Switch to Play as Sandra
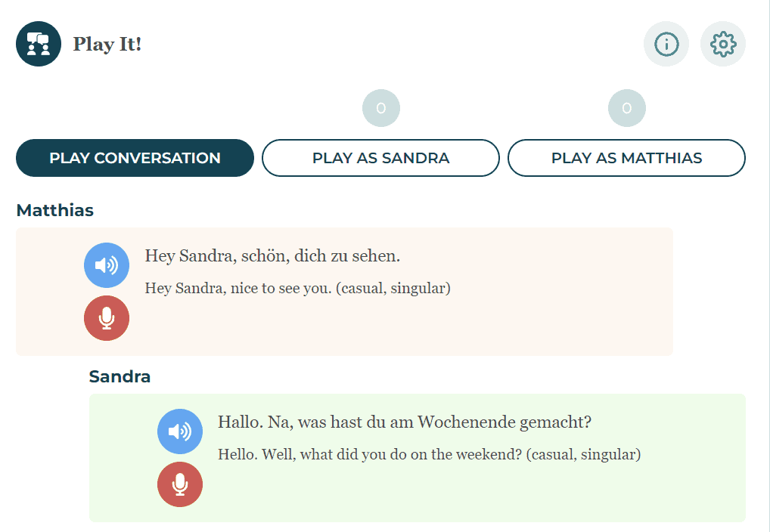The height and width of the screenshot is (532, 770). [x=380, y=158]
